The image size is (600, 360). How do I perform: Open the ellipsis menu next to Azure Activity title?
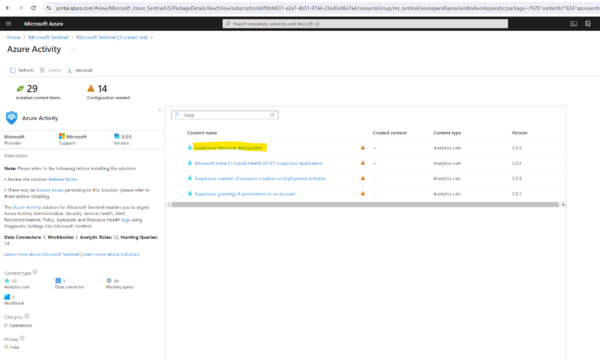72,49
